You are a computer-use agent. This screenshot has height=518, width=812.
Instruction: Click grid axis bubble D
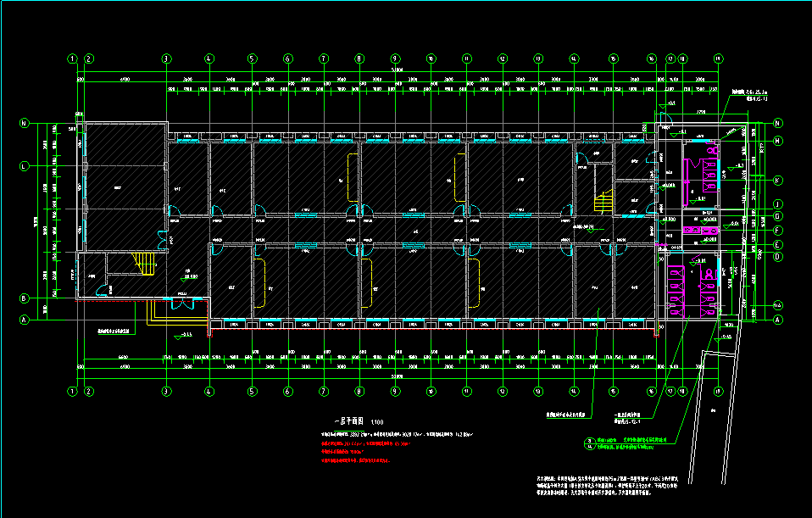pyautogui.click(x=777, y=257)
